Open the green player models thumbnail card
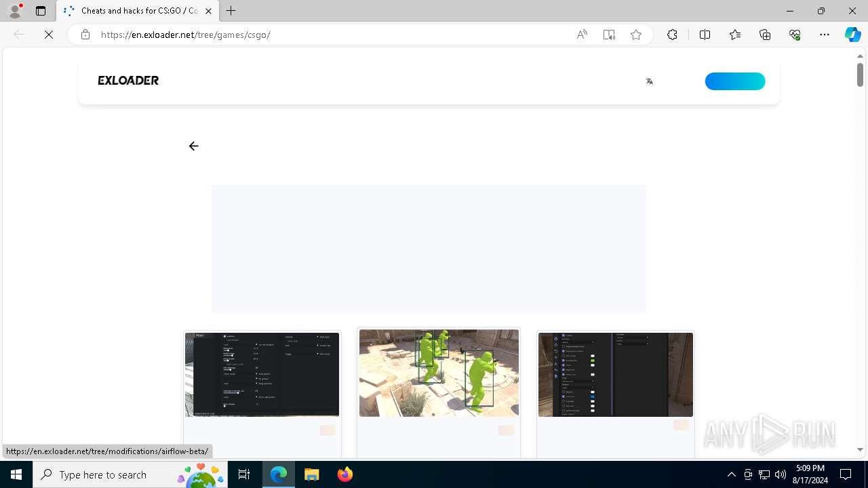 [x=439, y=373]
